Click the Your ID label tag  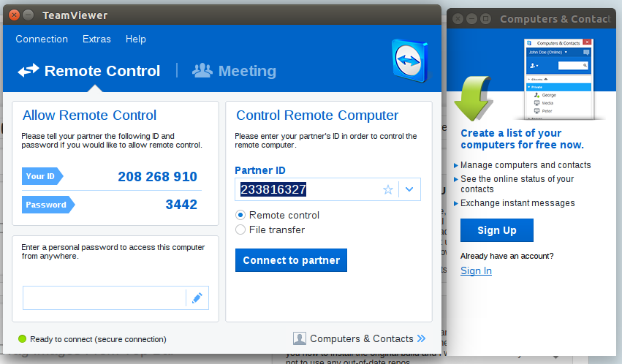click(42, 176)
